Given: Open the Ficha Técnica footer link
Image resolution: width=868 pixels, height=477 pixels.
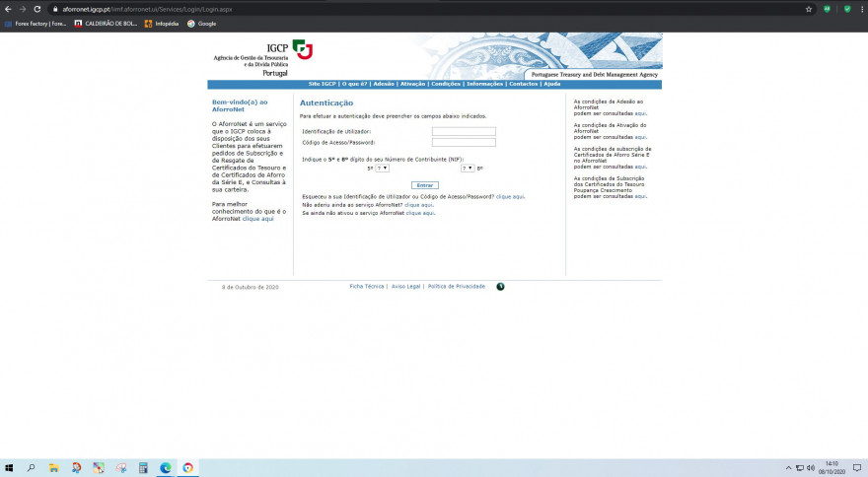Looking at the screenshot, I should [367, 287].
